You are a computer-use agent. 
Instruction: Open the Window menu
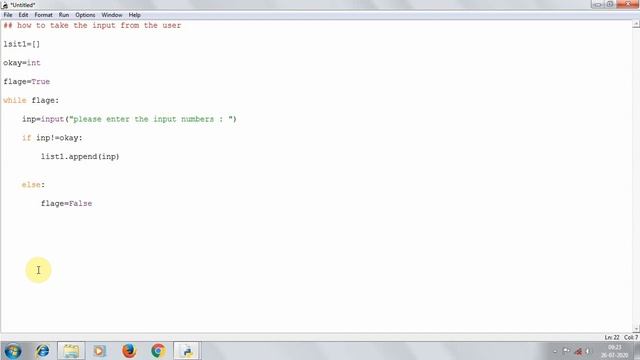click(112, 15)
